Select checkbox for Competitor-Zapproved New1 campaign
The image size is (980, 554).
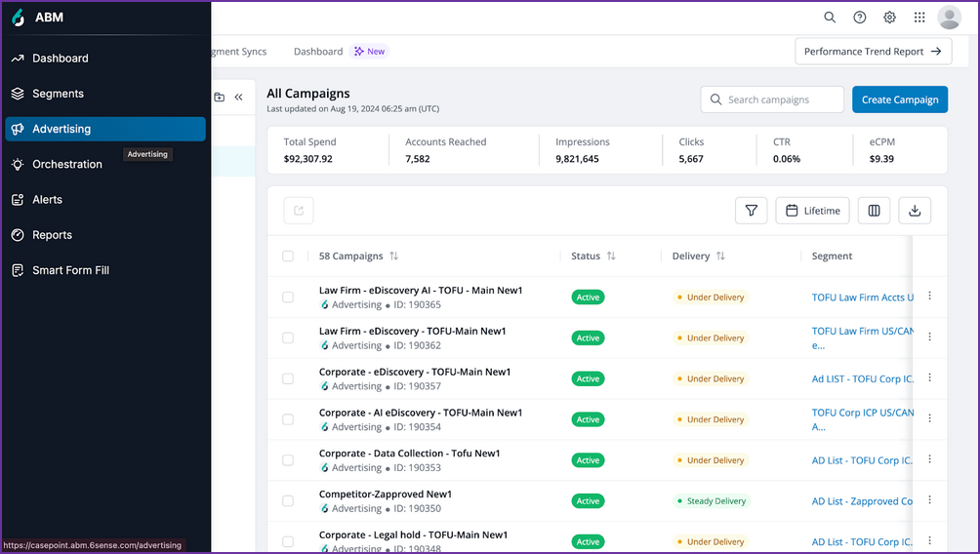tap(288, 501)
